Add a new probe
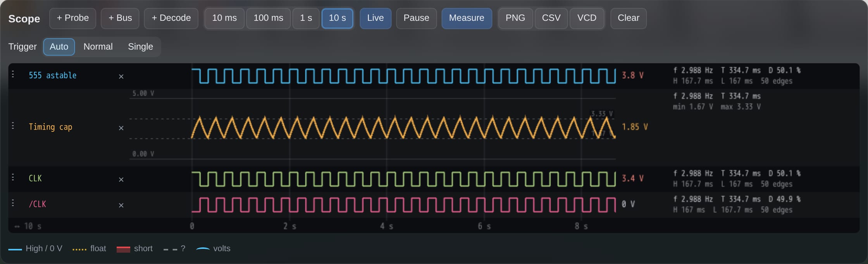 coord(73,18)
